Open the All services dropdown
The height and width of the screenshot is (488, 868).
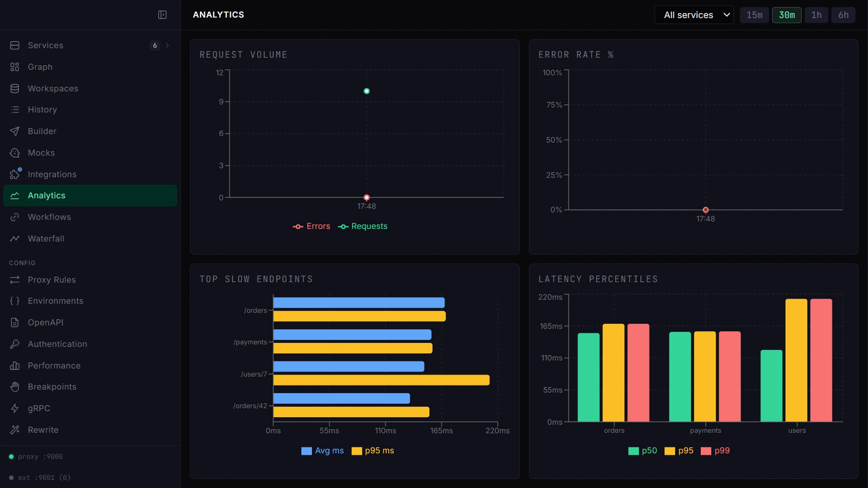tap(694, 15)
